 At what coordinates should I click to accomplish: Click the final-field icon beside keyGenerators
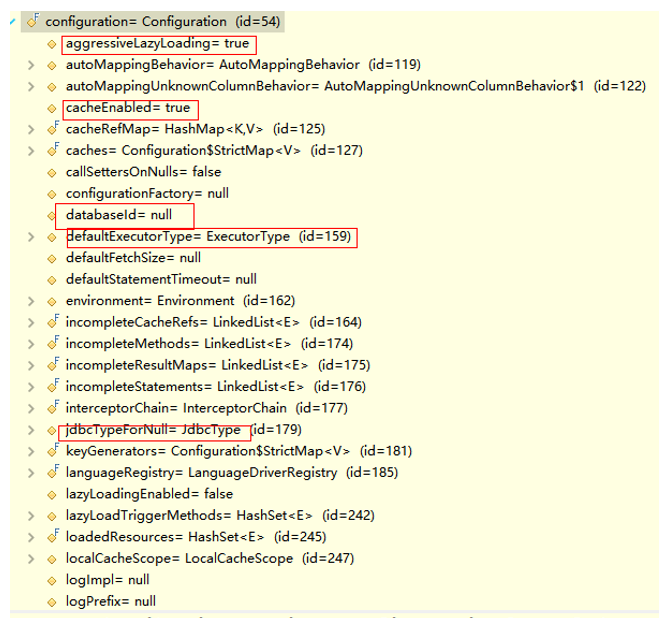click(x=53, y=450)
